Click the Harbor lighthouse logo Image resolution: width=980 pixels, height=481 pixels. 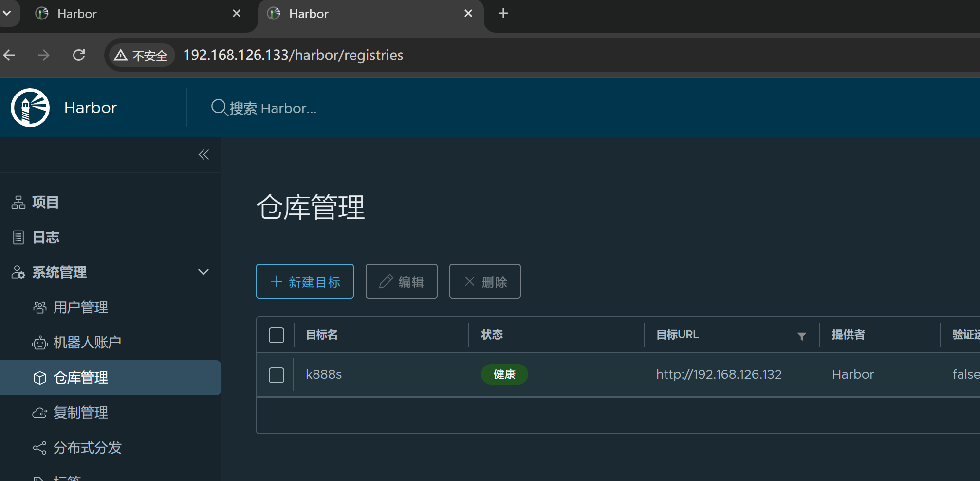pyautogui.click(x=30, y=108)
